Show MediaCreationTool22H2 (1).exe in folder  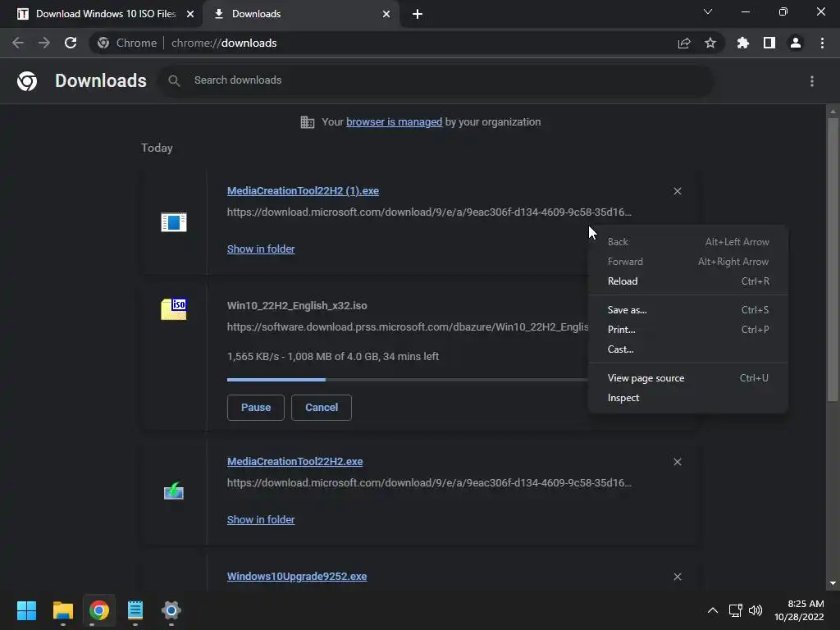point(261,249)
